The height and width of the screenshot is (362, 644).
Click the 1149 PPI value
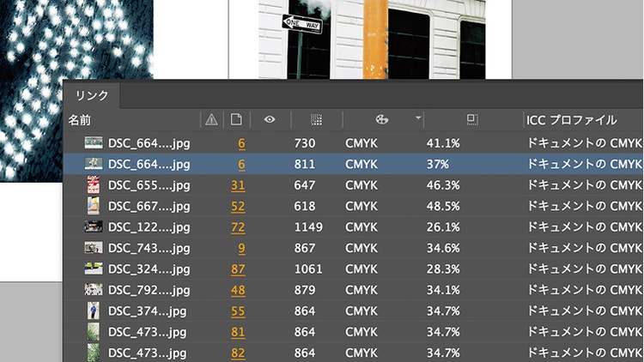308,227
